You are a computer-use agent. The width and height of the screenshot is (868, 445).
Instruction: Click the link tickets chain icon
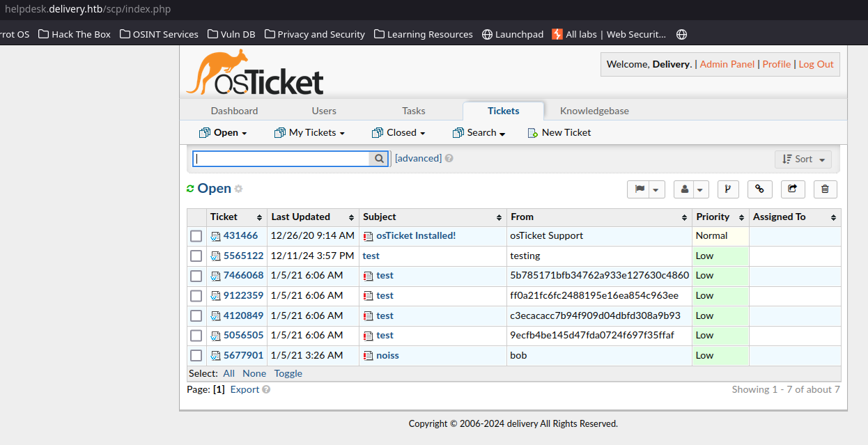click(x=760, y=189)
